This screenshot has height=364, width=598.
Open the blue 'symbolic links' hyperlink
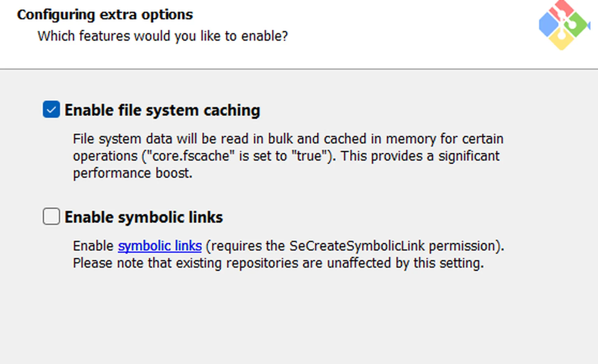pos(160,246)
